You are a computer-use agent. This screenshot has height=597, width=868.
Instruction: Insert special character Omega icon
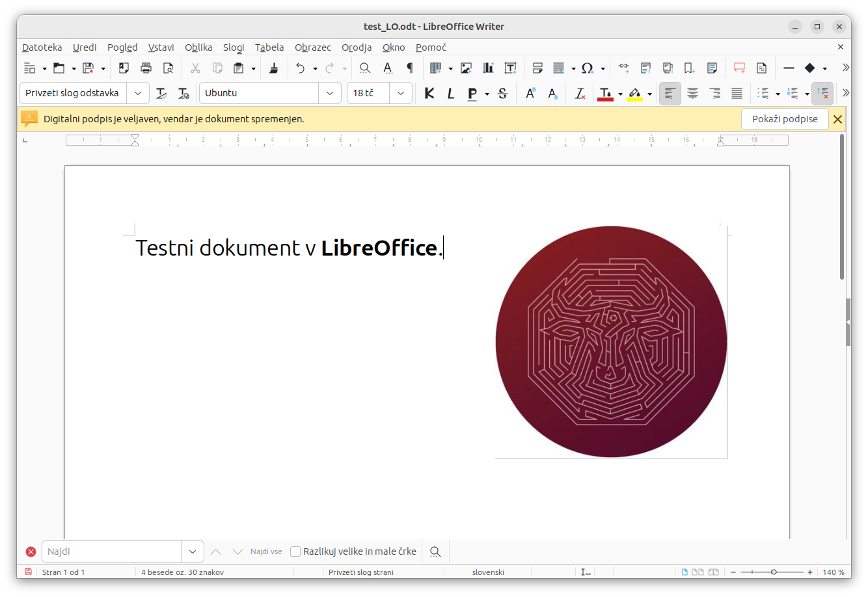588,68
